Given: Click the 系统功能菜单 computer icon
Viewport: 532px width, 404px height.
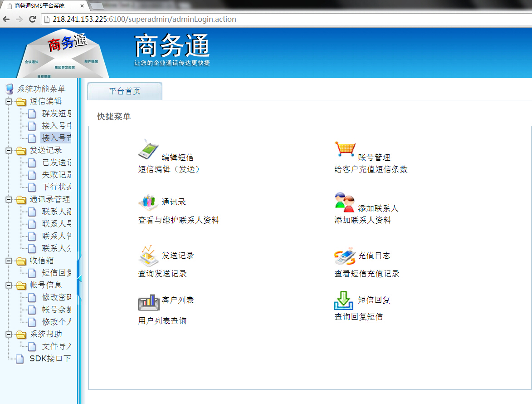Looking at the screenshot, I should tap(10, 89).
